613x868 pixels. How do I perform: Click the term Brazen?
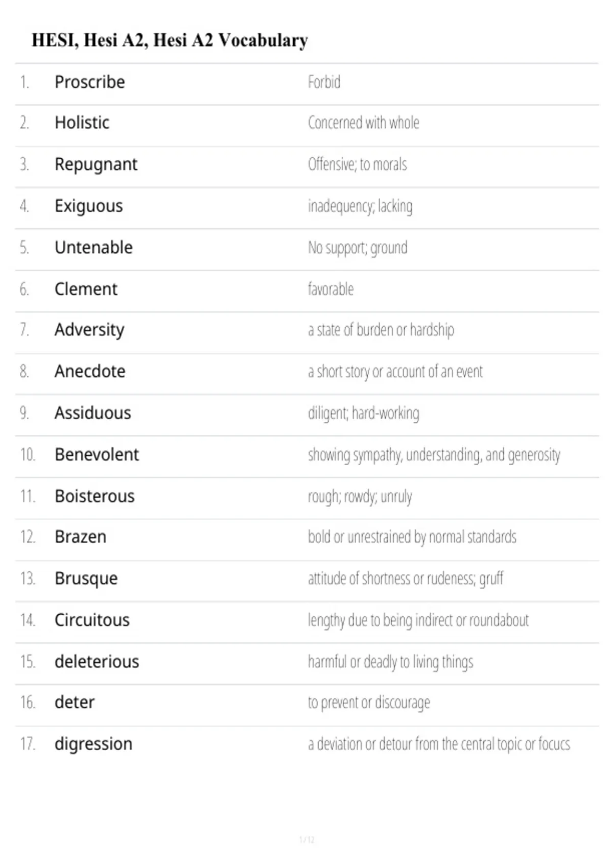click(x=81, y=537)
